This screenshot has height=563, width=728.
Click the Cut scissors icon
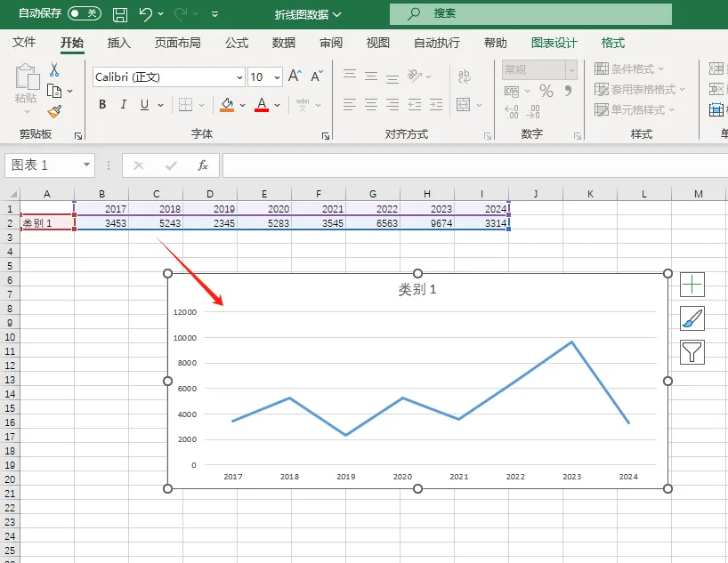[54, 69]
